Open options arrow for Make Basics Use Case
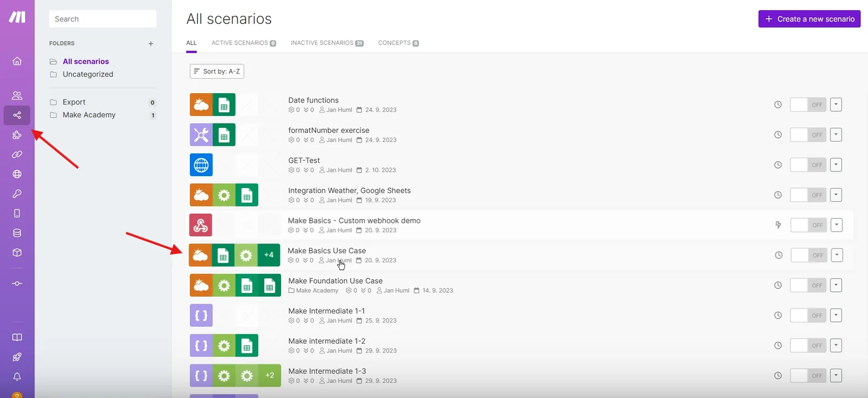Image resolution: width=868 pixels, height=398 pixels. pos(837,255)
